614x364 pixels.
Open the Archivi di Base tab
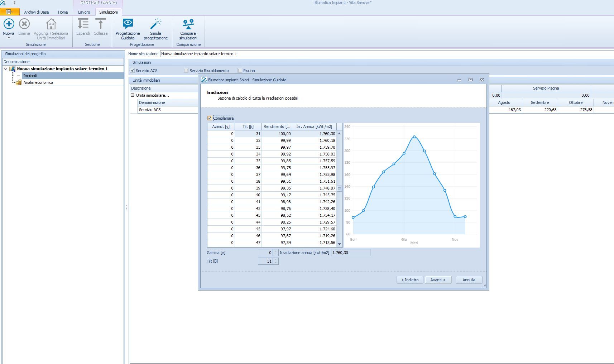click(x=37, y=12)
